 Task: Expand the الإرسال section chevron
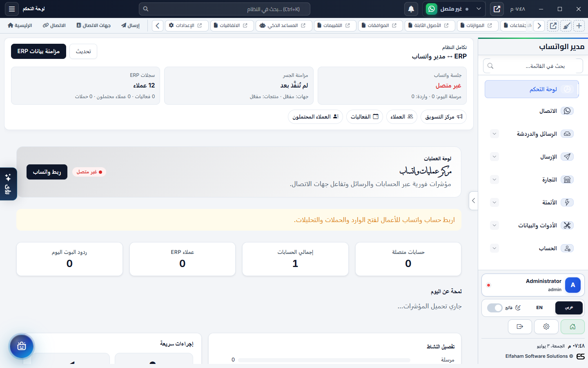point(494,157)
